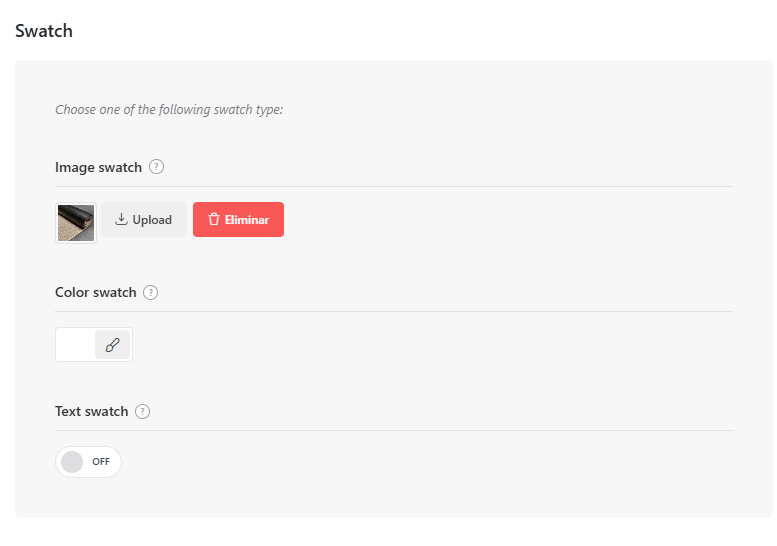Click the 'Choose one of the following' hint text
The height and width of the screenshot is (546, 777).
[169, 109]
